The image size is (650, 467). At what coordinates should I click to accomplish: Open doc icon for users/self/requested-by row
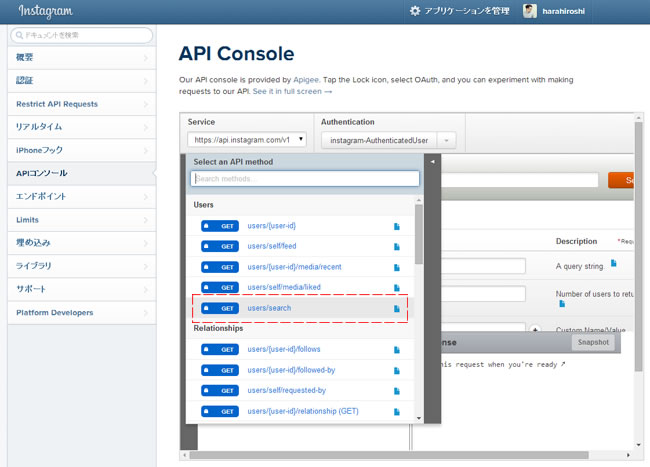click(x=397, y=391)
